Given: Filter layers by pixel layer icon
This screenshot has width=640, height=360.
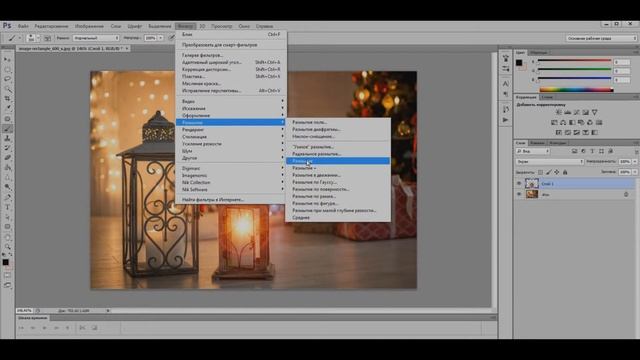Looking at the screenshot, I should click(574, 151).
